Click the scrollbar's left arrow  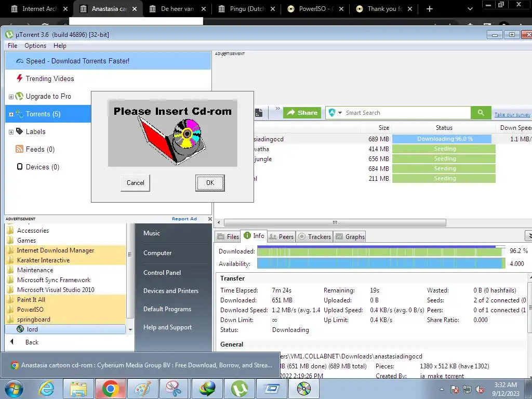[x=219, y=222]
